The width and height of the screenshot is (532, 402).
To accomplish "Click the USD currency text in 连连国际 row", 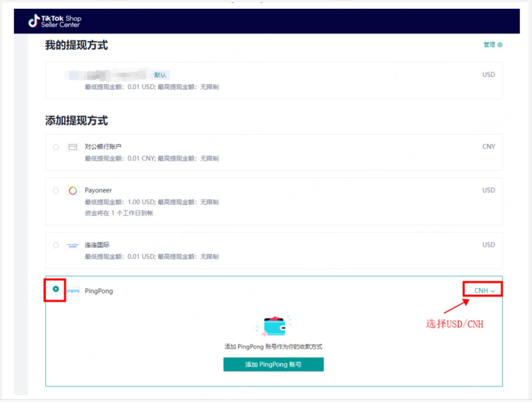I will tap(489, 245).
